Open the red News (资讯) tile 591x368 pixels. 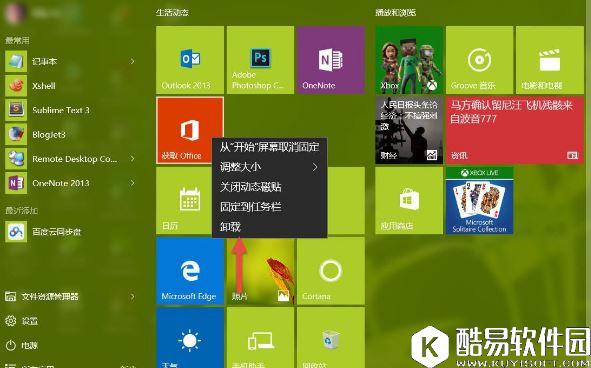[x=515, y=130]
